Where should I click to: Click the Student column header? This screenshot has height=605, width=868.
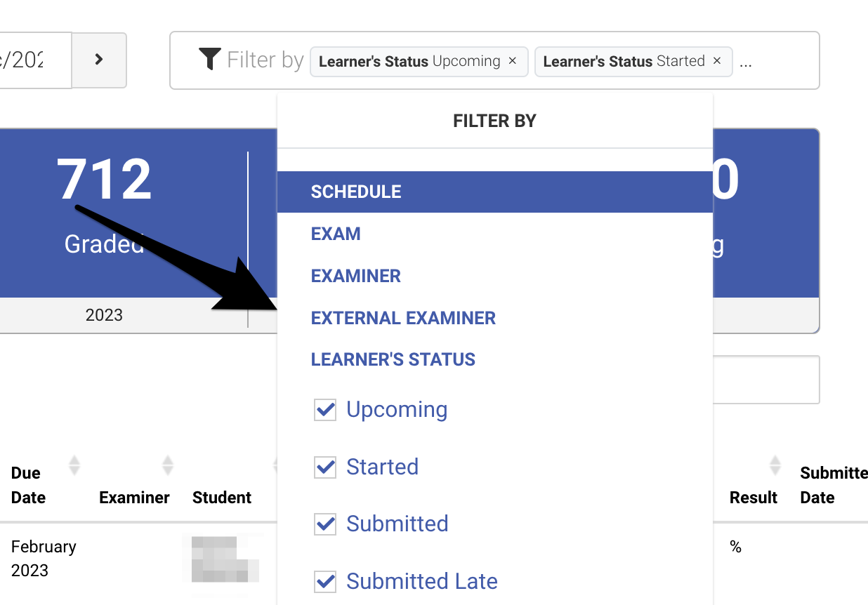[x=222, y=498]
